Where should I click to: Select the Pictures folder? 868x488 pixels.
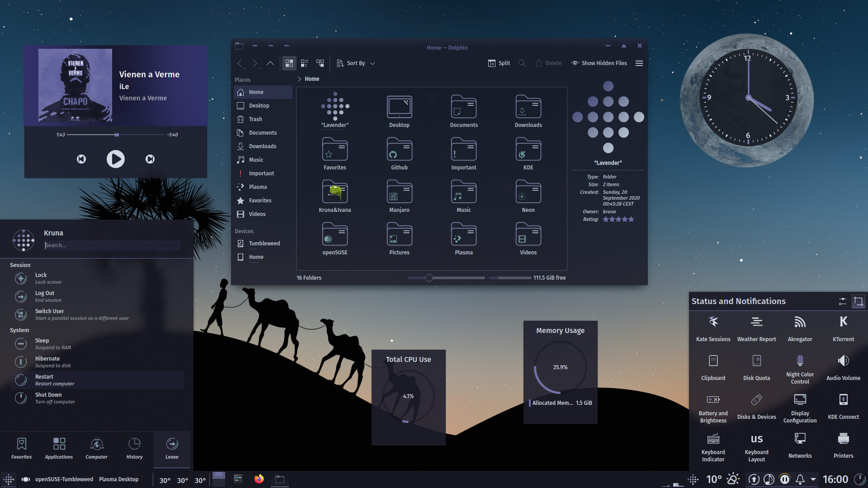399,239
